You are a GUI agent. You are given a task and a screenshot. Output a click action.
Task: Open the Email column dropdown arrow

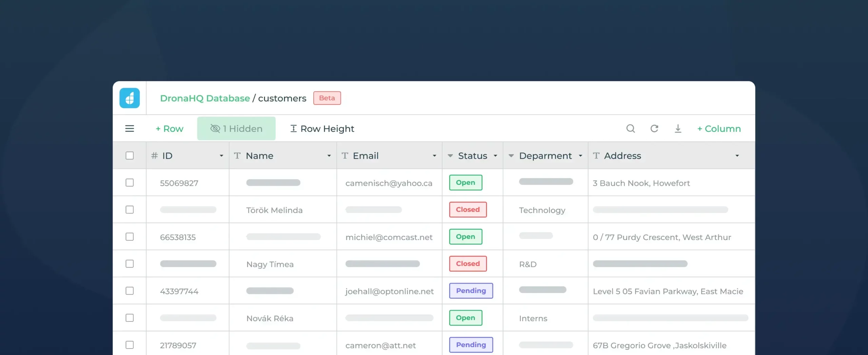pos(434,156)
